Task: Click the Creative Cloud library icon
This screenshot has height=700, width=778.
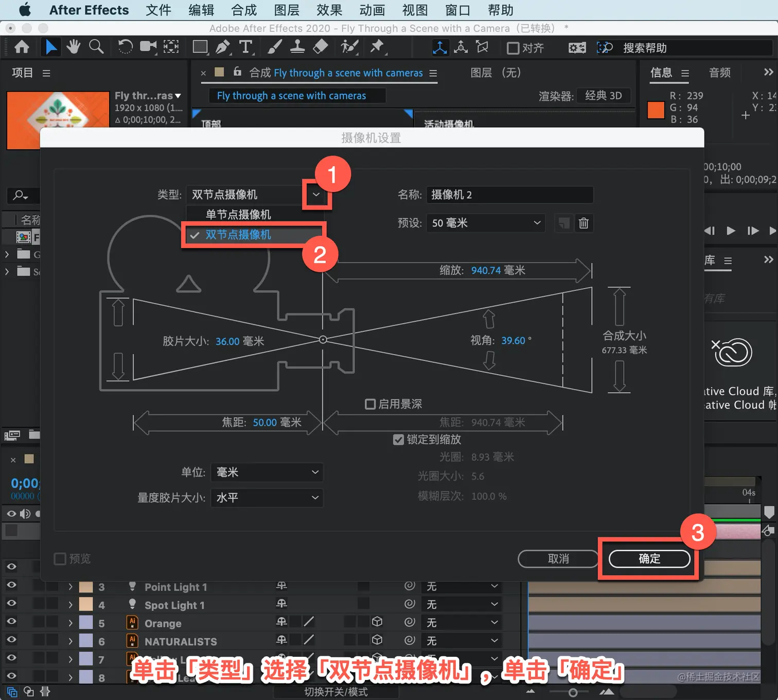Action: pyautogui.click(x=732, y=353)
